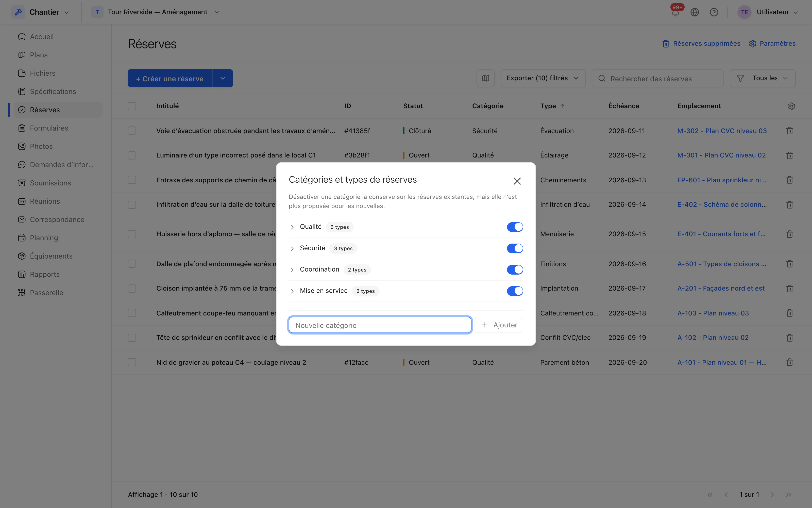This screenshot has height=508, width=812.
Task: Go to next page arrow
Action: (772, 495)
